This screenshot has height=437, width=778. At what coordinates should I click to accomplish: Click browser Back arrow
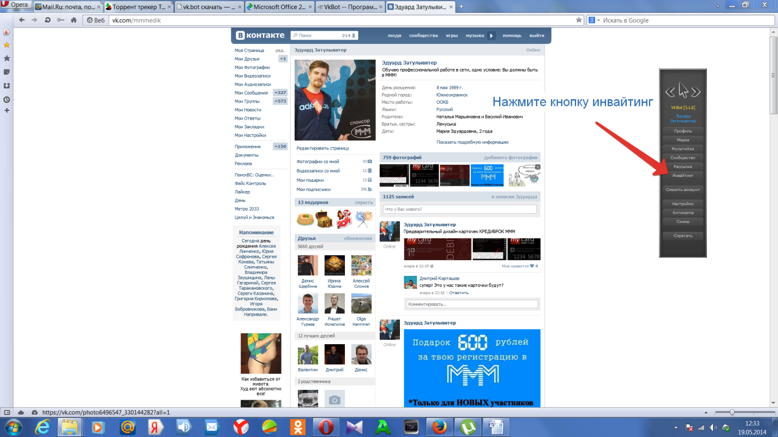click(21, 20)
